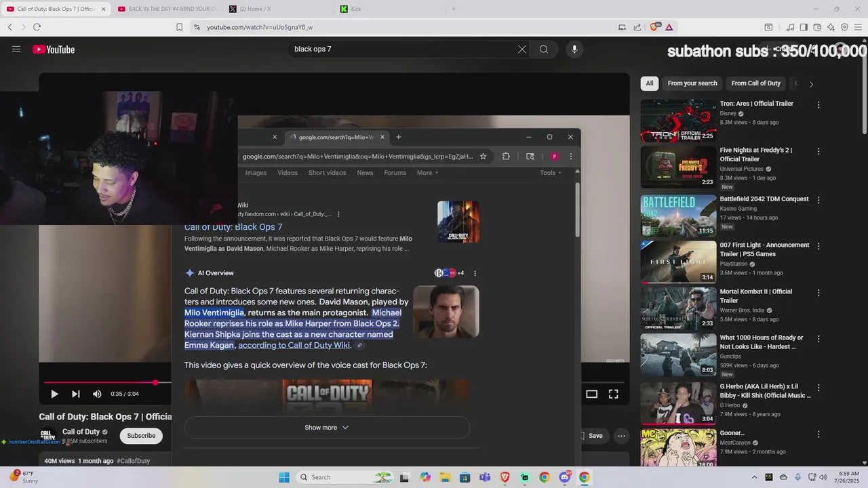
Task: Show more filter chips with right arrow
Action: pos(811,84)
